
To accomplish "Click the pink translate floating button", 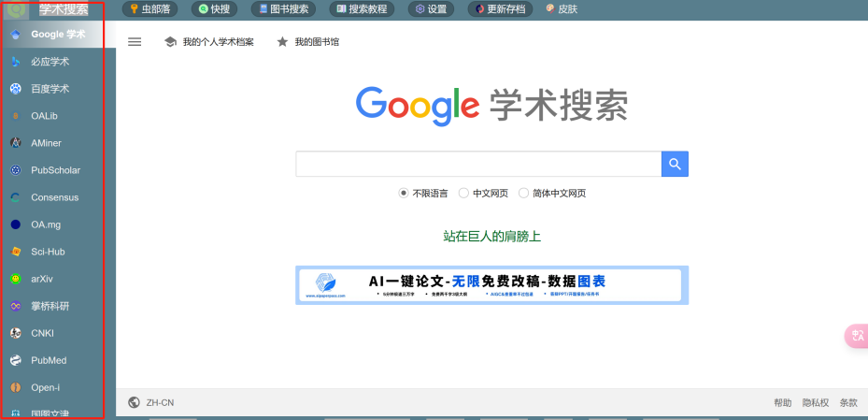I will 857,336.
